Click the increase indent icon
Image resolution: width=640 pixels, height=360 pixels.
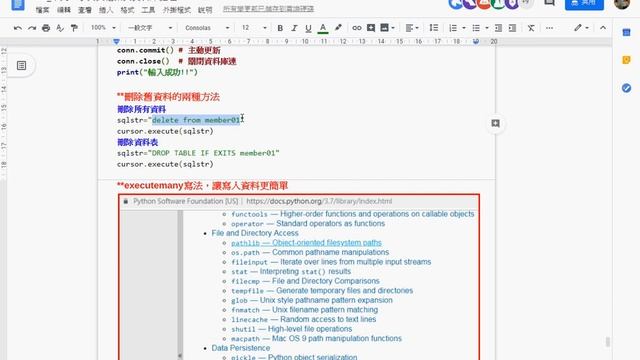tap(512, 28)
